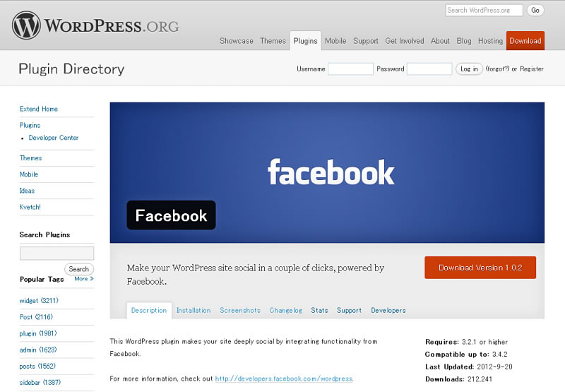Image resolution: width=565 pixels, height=392 pixels.
Task: Select the widget (3211) tag
Action: coord(39,300)
